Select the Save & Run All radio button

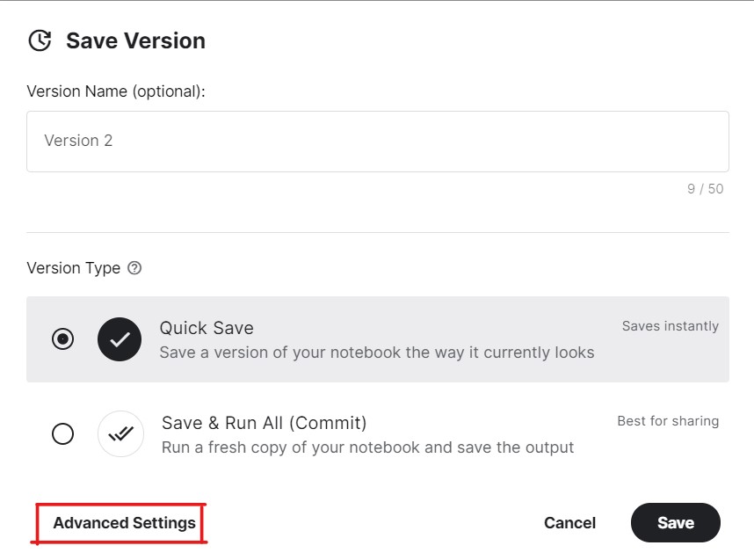(62, 433)
